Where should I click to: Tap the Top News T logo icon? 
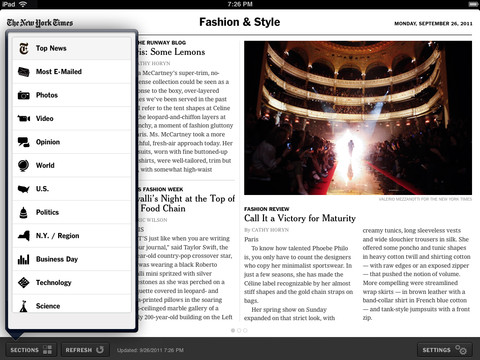click(24, 49)
